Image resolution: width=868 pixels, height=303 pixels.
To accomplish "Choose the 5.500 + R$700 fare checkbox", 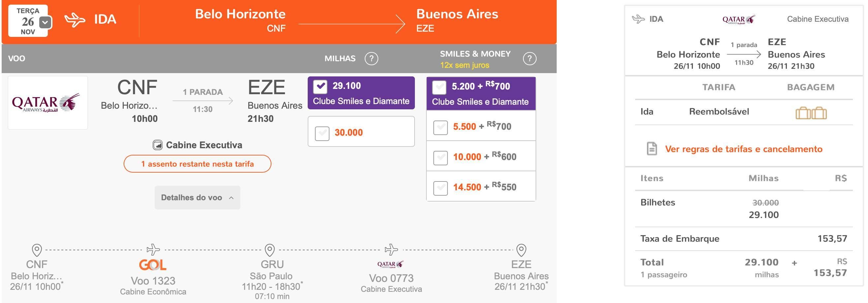I will tap(440, 127).
